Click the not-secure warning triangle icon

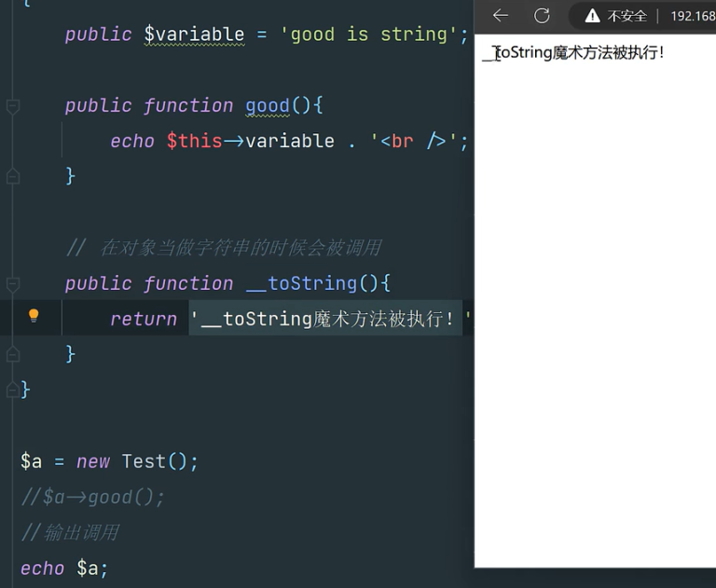[592, 16]
